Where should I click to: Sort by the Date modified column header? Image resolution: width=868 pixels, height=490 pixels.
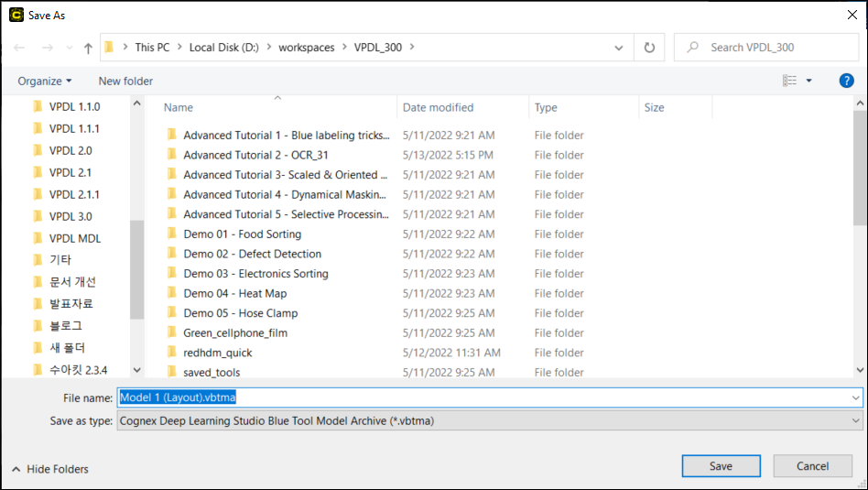(438, 107)
